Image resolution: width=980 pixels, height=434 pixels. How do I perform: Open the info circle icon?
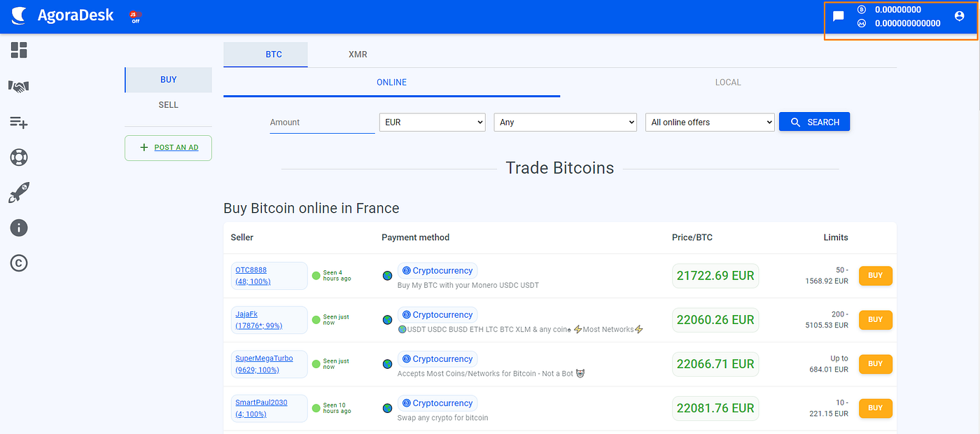point(19,227)
